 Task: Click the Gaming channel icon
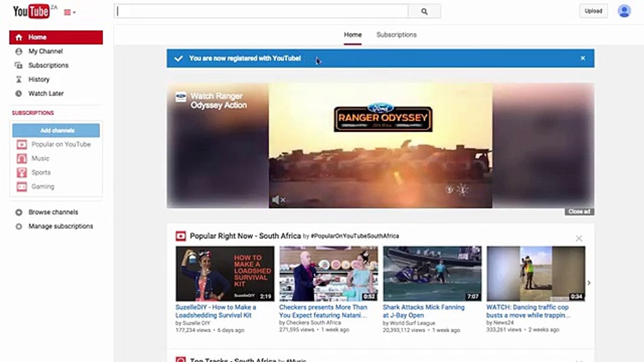click(x=22, y=187)
